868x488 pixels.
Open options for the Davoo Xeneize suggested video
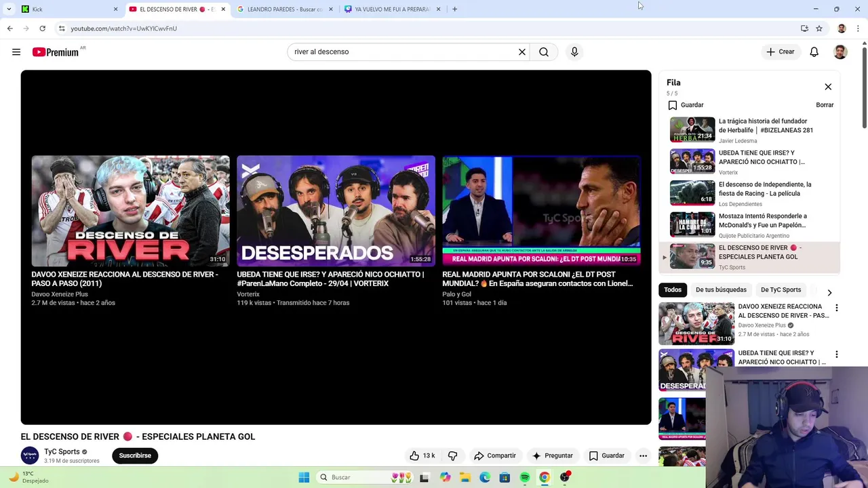click(837, 308)
